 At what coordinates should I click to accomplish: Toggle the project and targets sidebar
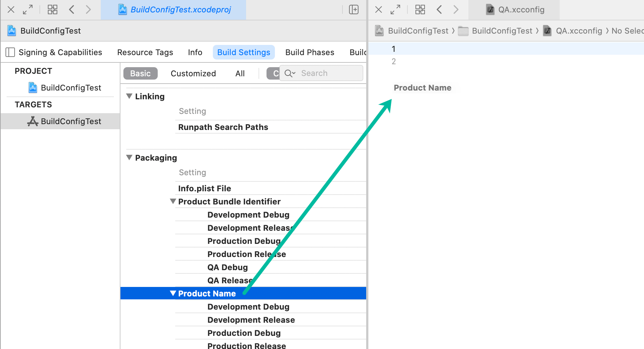tap(10, 52)
